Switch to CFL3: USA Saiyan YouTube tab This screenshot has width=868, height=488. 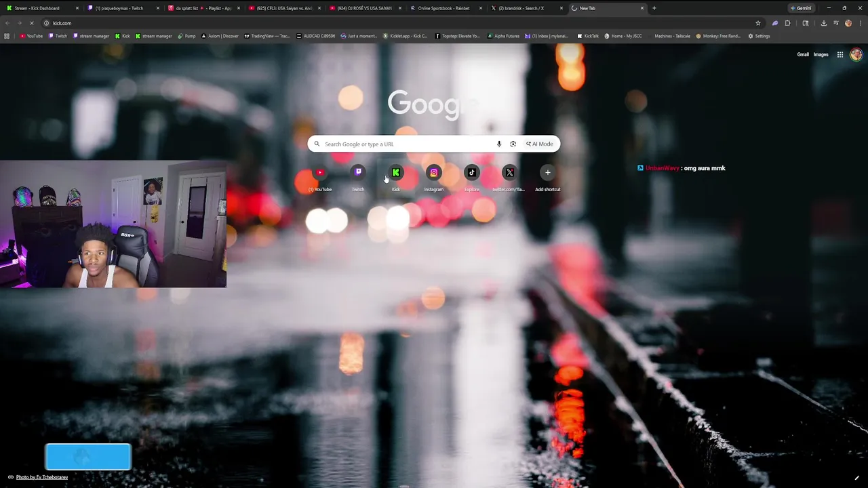(x=283, y=8)
